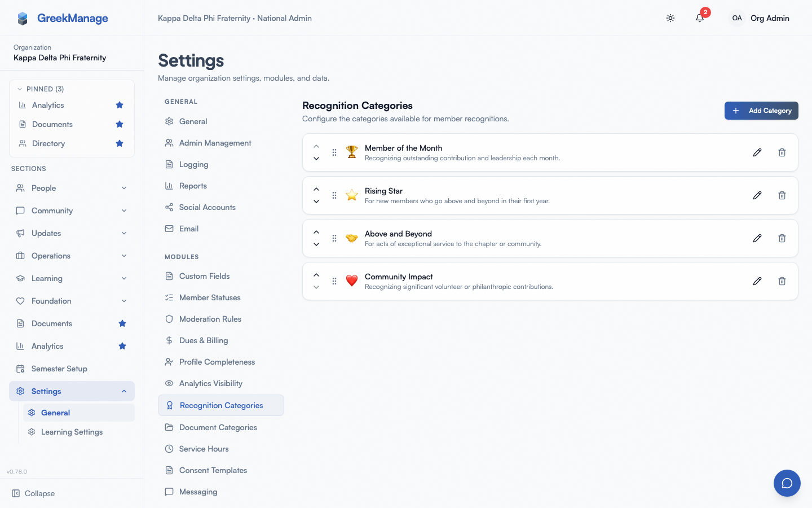Viewport: 812px width, 508px height.
Task: Collapse the Settings sidebar section
Action: point(72,391)
